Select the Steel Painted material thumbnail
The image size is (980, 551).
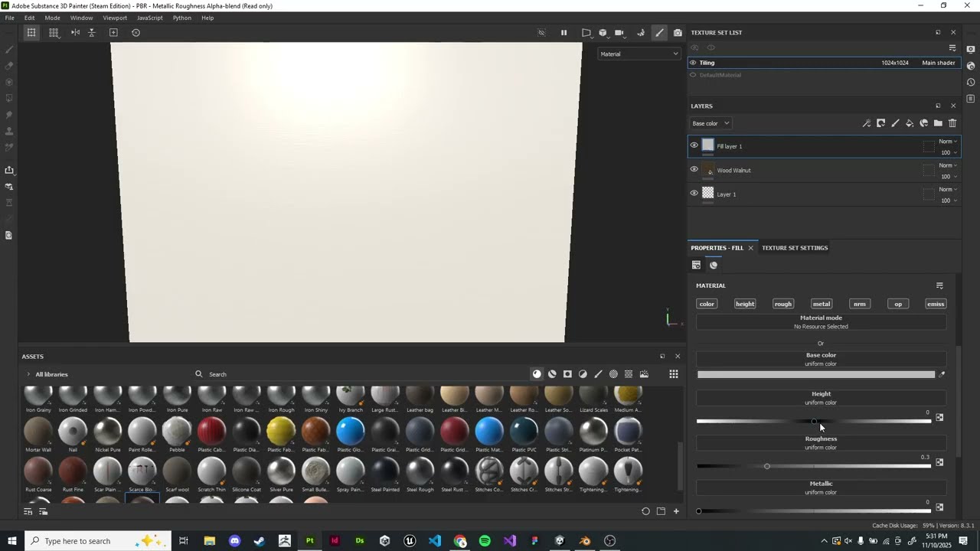[385, 471]
